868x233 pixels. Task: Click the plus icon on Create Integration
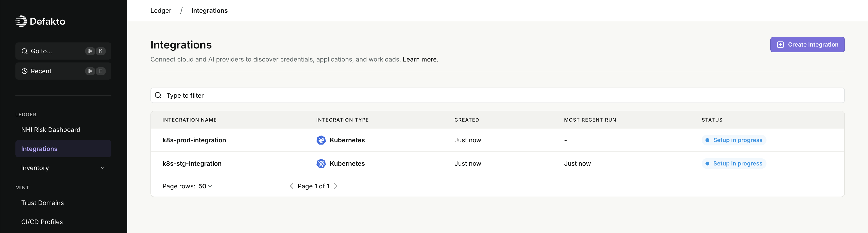tap(780, 45)
